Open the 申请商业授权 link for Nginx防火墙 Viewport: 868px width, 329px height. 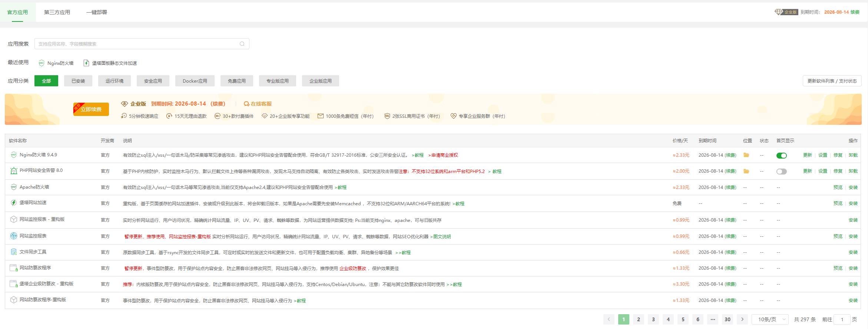[x=443, y=155]
